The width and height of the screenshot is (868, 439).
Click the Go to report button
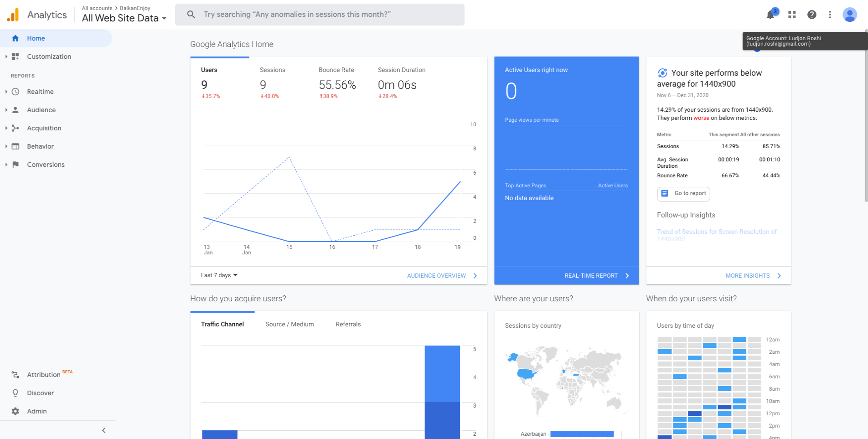pos(683,193)
